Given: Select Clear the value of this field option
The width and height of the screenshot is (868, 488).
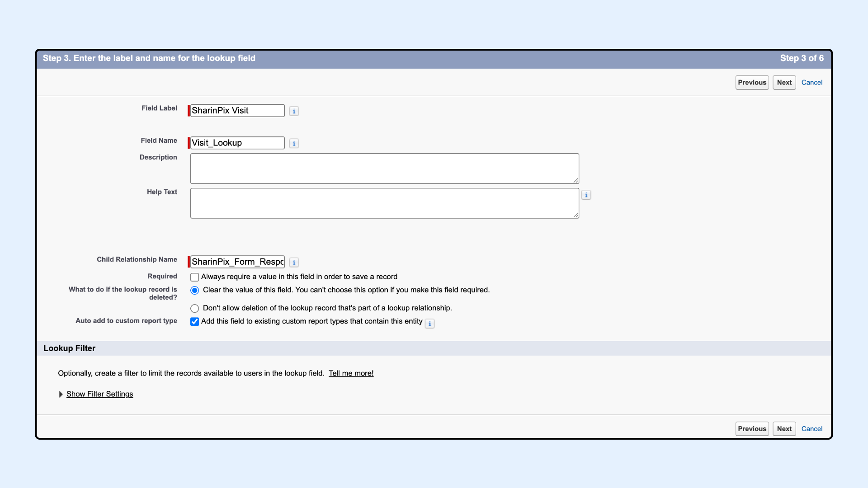Looking at the screenshot, I should (x=194, y=290).
